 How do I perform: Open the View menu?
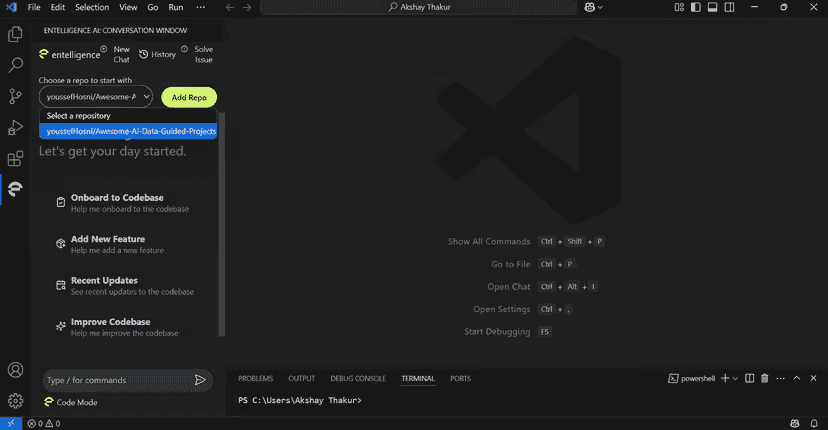128,7
